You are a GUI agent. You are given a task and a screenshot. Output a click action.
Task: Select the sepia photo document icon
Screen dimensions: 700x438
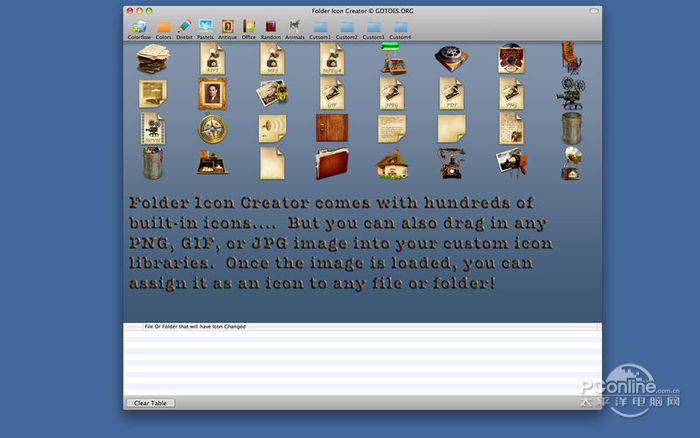[153, 94]
